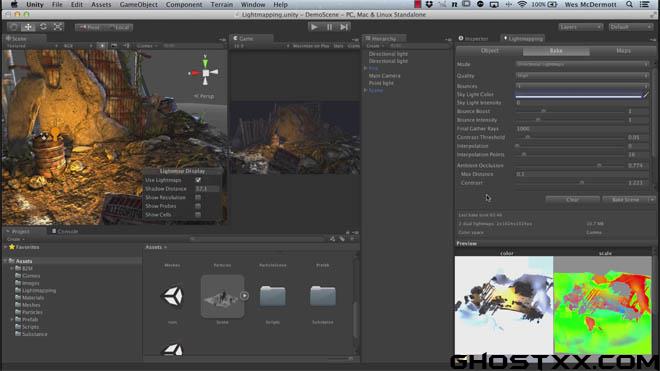Select the Hand tool in the toolbar
This screenshot has width=660, height=371.
pos(13,27)
